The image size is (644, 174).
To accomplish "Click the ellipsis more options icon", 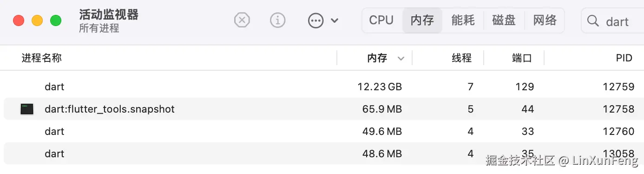I will click(316, 20).
